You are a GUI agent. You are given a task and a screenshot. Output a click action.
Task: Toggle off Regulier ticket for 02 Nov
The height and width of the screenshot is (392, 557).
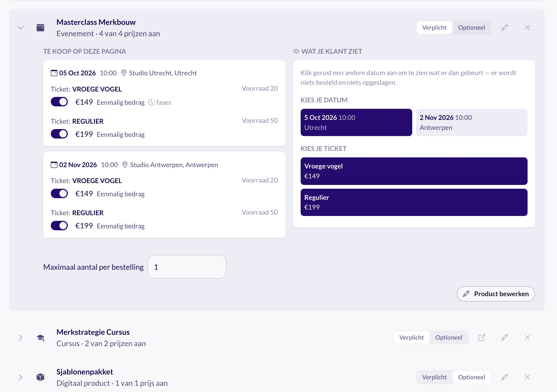click(x=59, y=226)
